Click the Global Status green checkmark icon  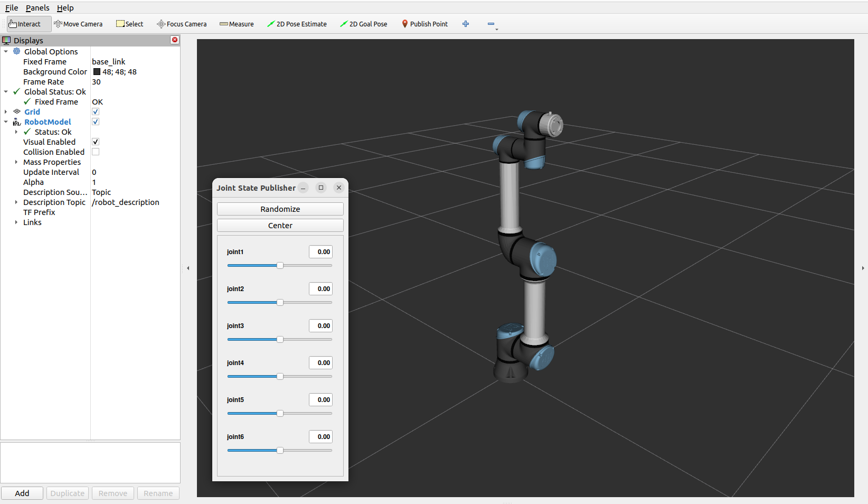point(17,91)
